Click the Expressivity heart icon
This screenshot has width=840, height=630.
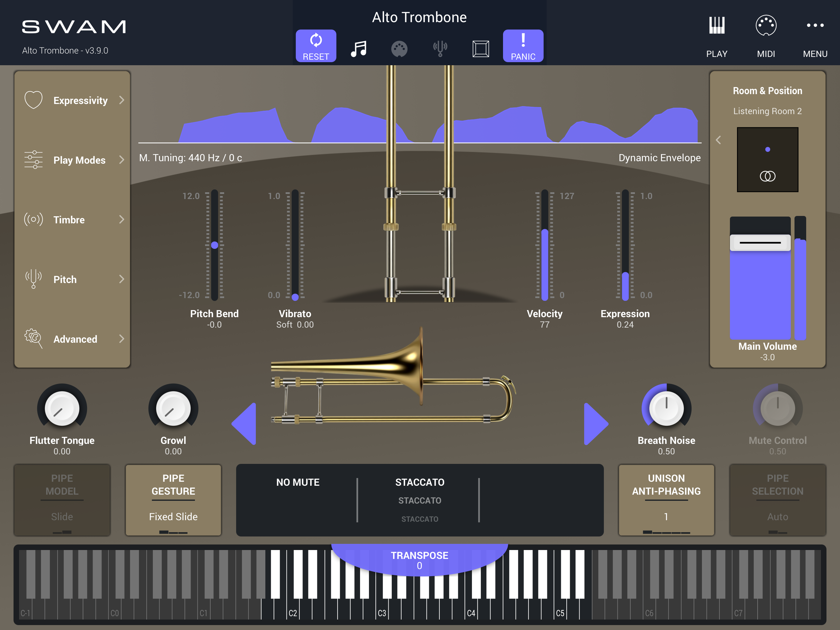point(34,100)
